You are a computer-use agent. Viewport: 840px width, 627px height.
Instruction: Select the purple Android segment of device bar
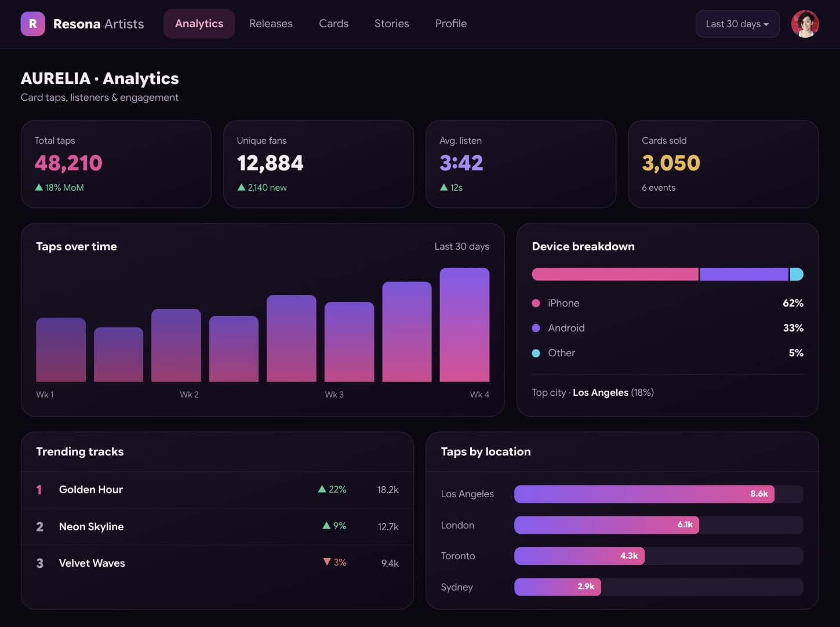[x=744, y=274]
